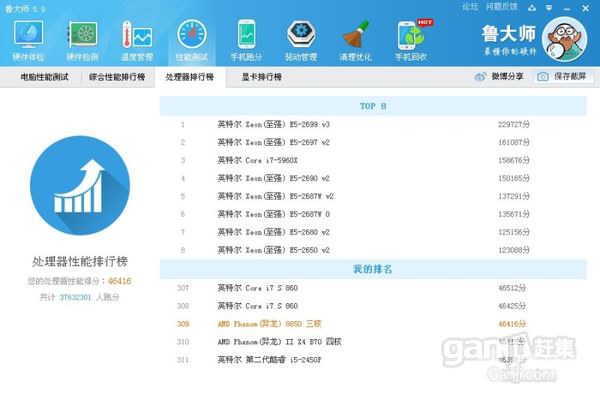Open 论坛 forum link
The image size is (600, 399).
click(x=470, y=7)
